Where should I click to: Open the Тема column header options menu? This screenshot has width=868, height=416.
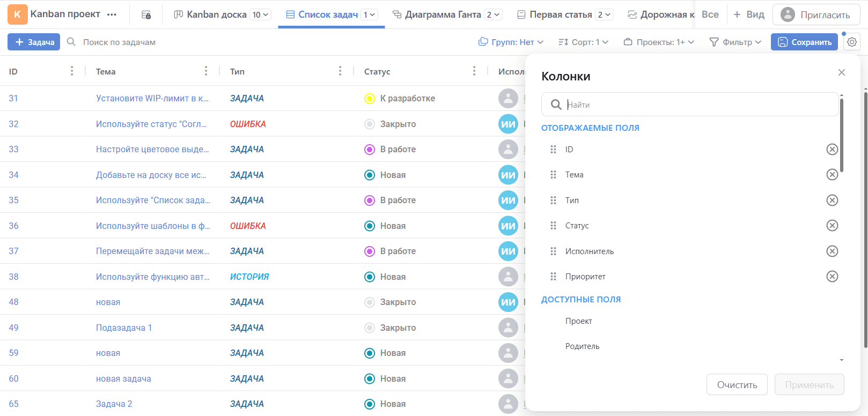click(206, 71)
